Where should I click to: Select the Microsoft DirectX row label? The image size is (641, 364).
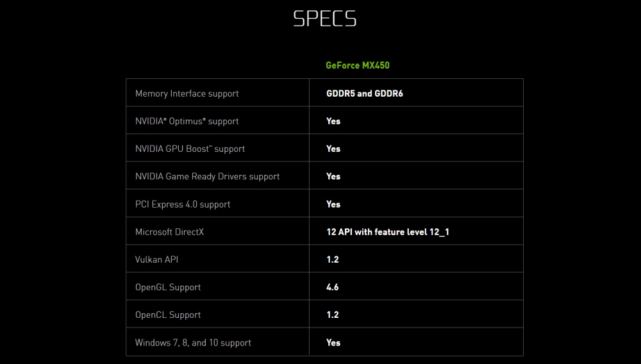click(169, 232)
